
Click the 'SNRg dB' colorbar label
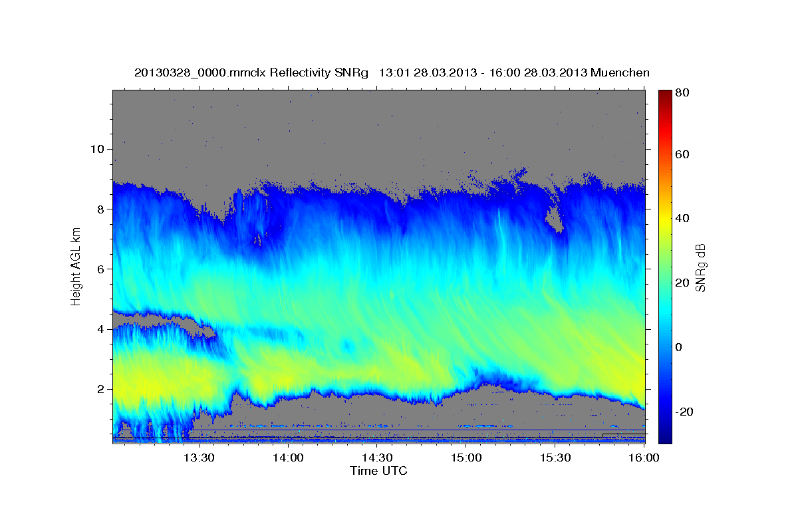[700, 268]
